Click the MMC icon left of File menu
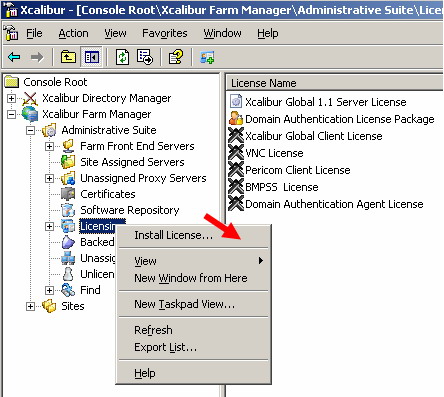The height and width of the screenshot is (397, 444). tap(11, 33)
